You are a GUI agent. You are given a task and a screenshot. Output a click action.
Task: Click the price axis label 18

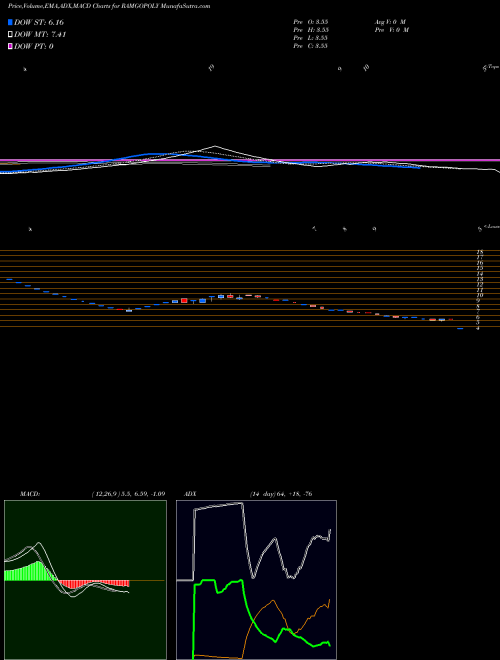(x=479, y=252)
